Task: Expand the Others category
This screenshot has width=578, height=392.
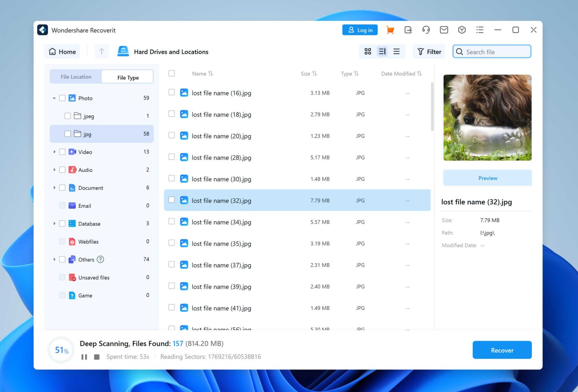Action: (54, 259)
